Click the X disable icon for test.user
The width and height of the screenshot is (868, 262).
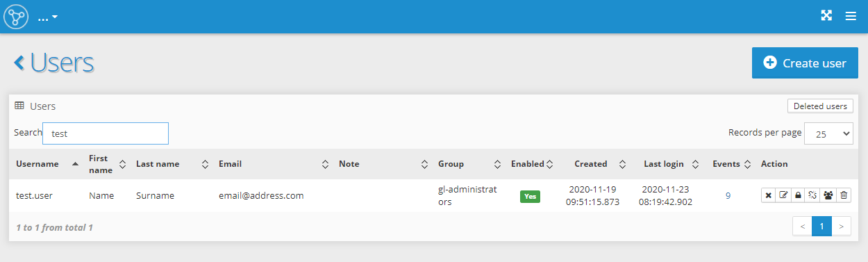click(769, 196)
